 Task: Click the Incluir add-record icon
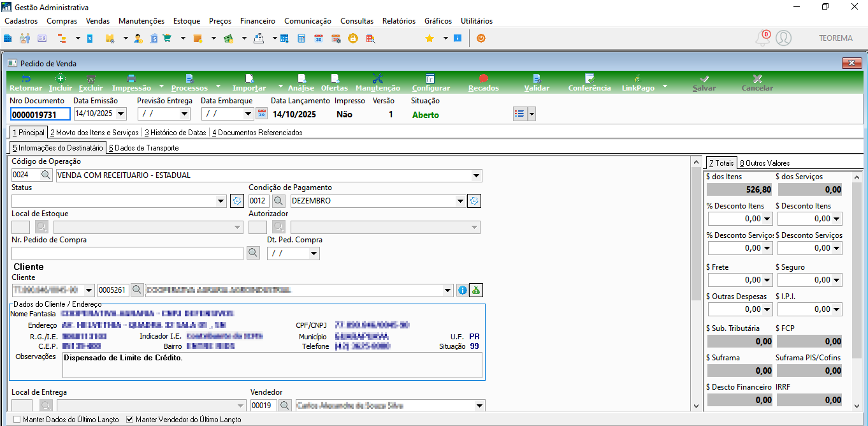click(x=61, y=78)
